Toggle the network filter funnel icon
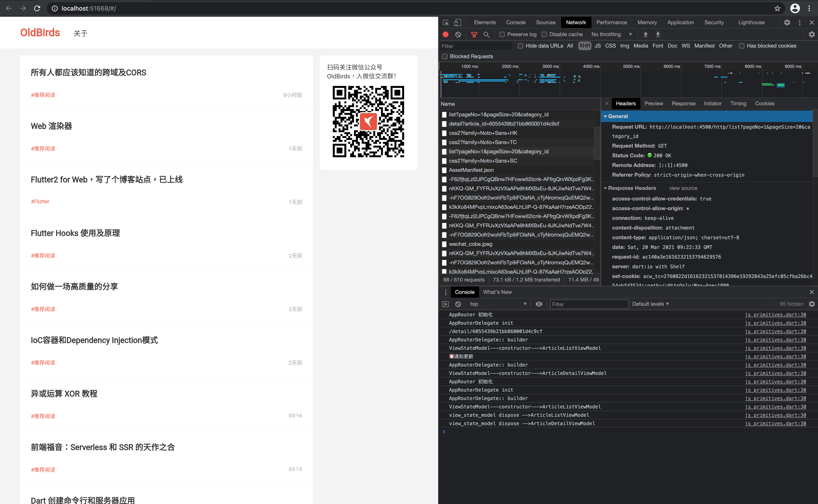The image size is (818, 504). [474, 34]
